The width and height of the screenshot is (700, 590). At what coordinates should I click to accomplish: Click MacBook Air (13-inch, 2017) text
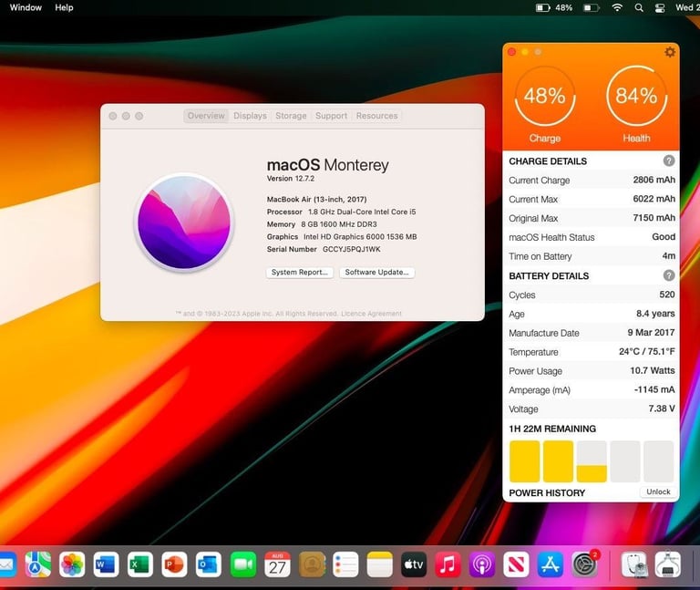tap(316, 199)
